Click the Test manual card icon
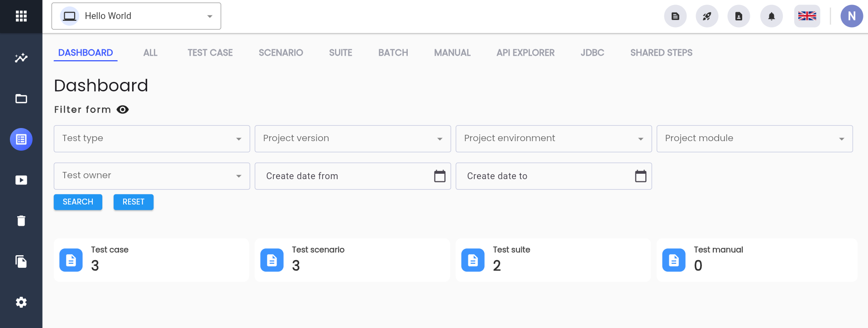 tap(674, 260)
